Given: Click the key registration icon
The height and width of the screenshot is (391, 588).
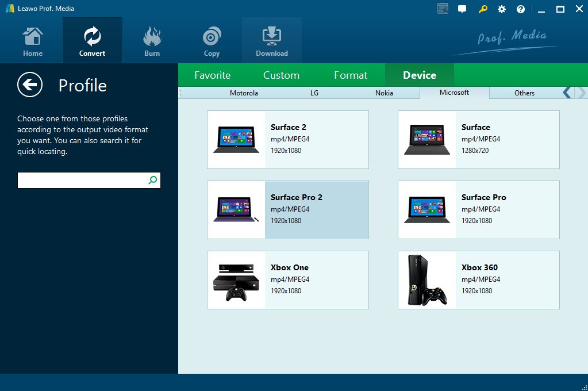Looking at the screenshot, I should pyautogui.click(x=483, y=9).
